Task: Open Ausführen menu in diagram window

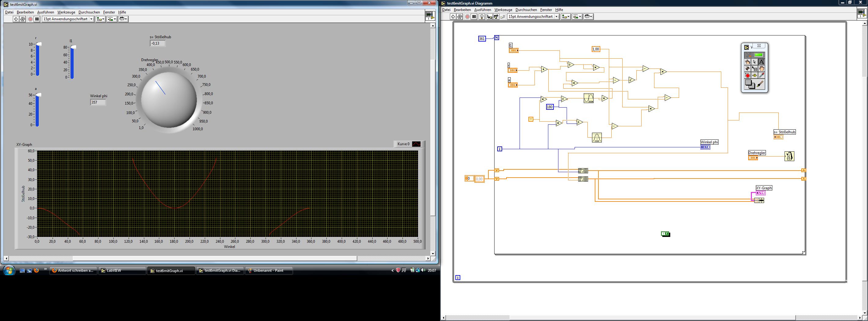Action: pyautogui.click(x=483, y=10)
